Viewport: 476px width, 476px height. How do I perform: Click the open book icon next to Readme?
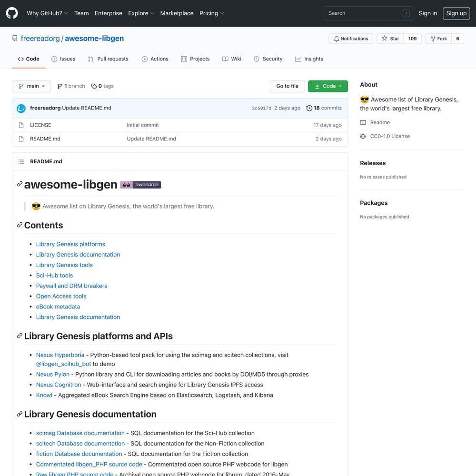(x=363, y=123)
